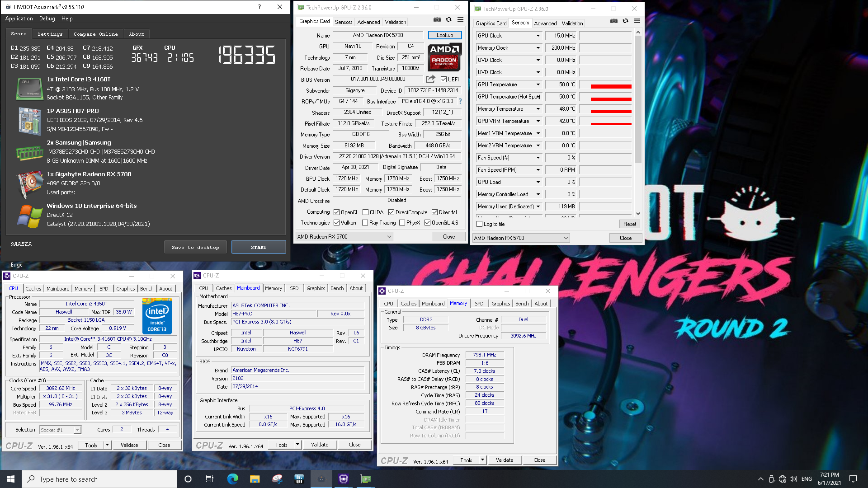Open GPU selector dropdown in Graphics Card window
Image resolution: width=868 pixels, height=488 pixels.
pyautogui.click(x=344, y=237)
